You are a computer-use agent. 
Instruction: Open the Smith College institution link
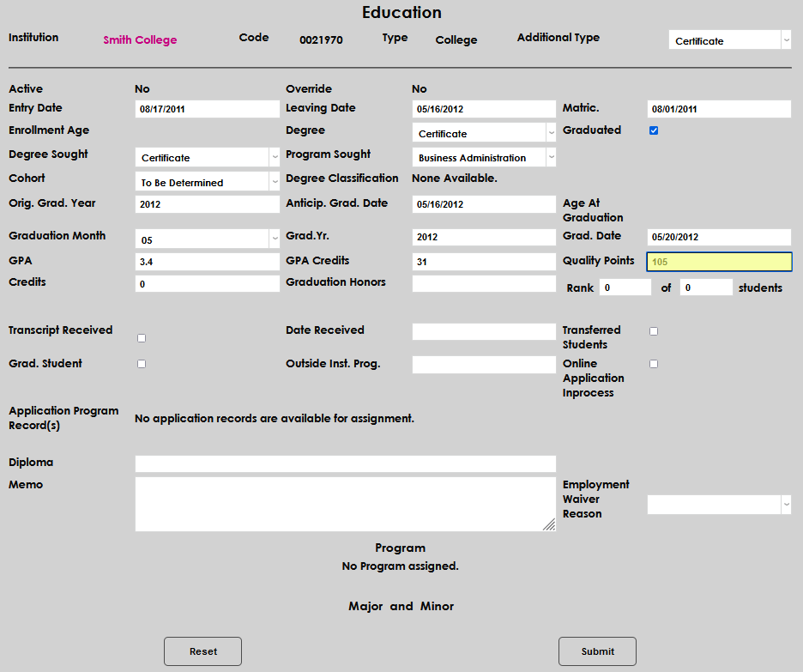(x=140, y=40)
